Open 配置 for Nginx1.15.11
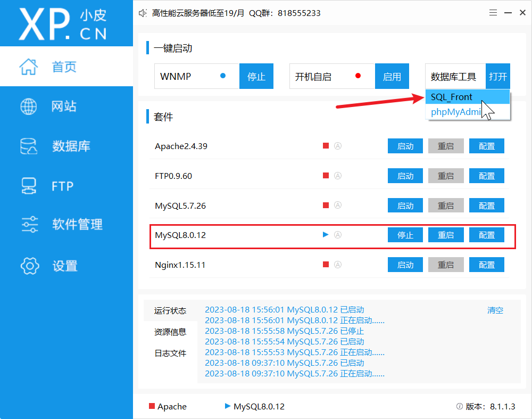The height and width of the screenshot is (419, 532). [x=487, y=265]
